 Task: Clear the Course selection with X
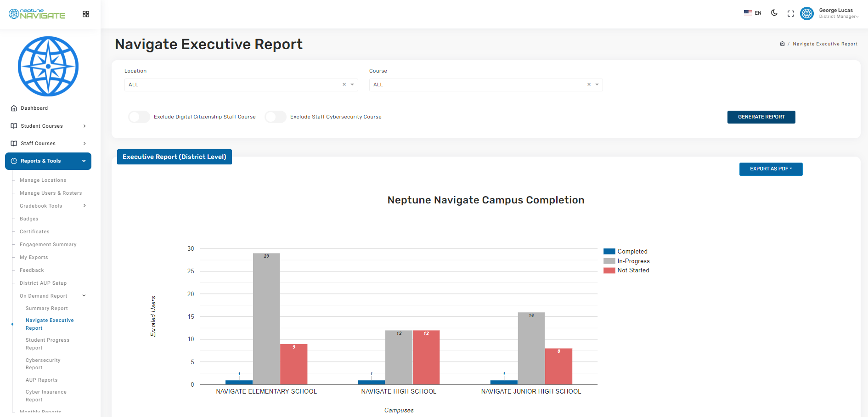589,85
